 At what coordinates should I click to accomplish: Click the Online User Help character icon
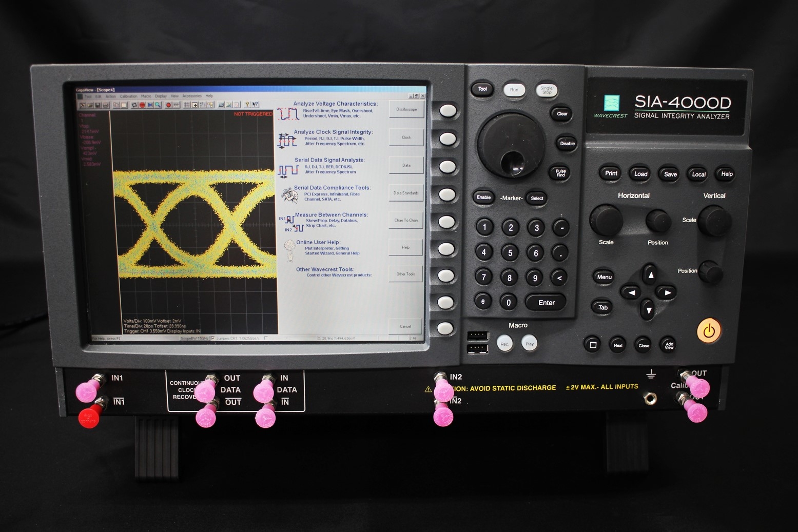290,250
